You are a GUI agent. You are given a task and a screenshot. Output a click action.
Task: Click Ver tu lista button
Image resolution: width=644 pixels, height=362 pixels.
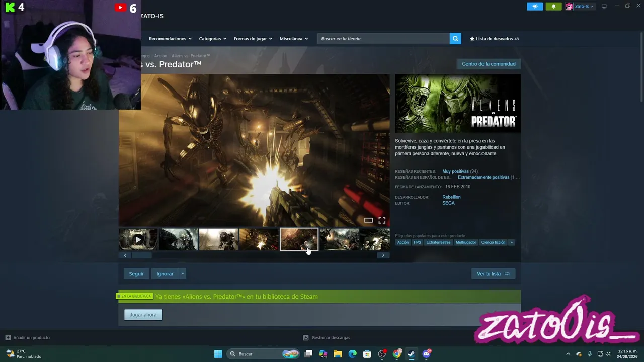pyautogui.click(x=493, y=274)
